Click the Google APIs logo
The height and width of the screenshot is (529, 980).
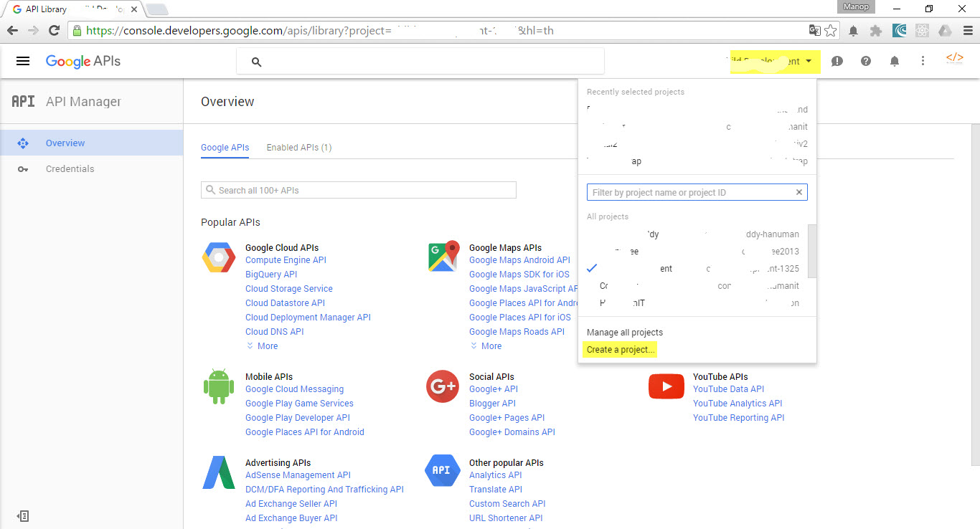click(83, 62)
